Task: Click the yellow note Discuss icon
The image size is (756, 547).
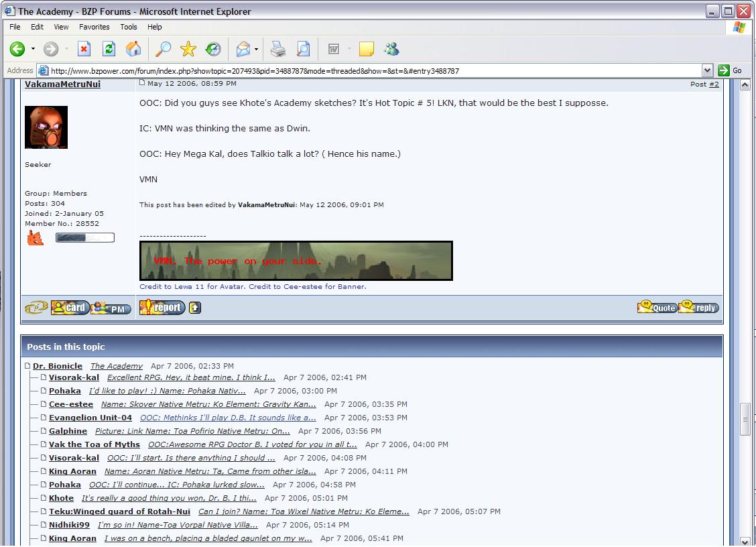Action: click(367, 49)
